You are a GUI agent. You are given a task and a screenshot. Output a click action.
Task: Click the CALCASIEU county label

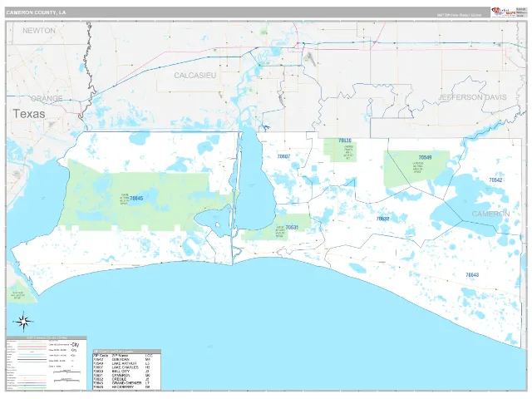click(195, 76)
